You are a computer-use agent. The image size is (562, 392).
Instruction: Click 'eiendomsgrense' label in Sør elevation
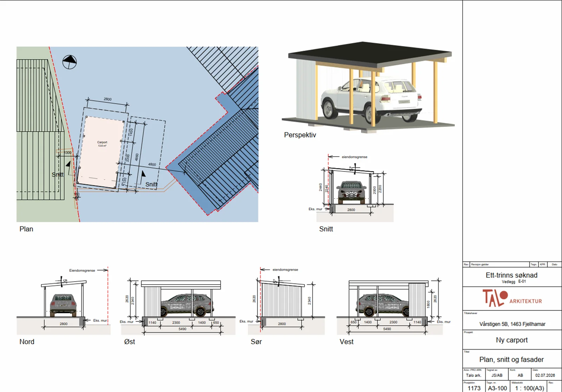tap(285, 270)
